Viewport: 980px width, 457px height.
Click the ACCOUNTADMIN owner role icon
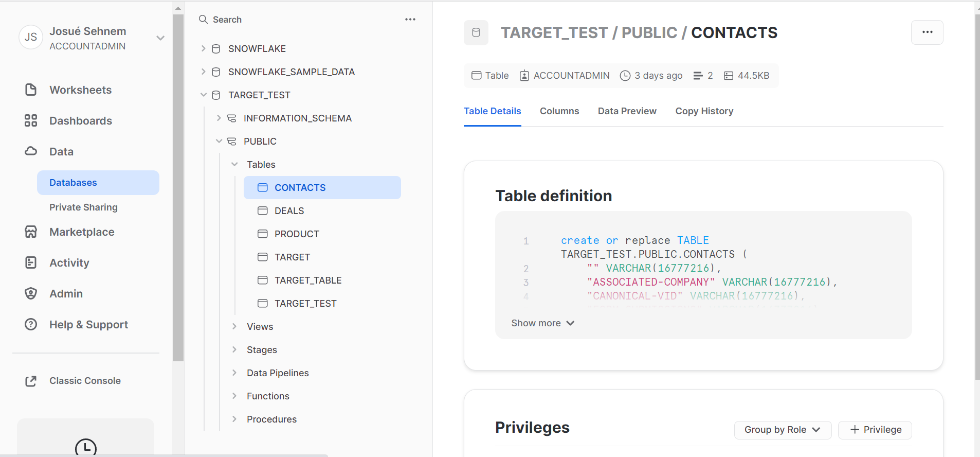tap(524, 76)
